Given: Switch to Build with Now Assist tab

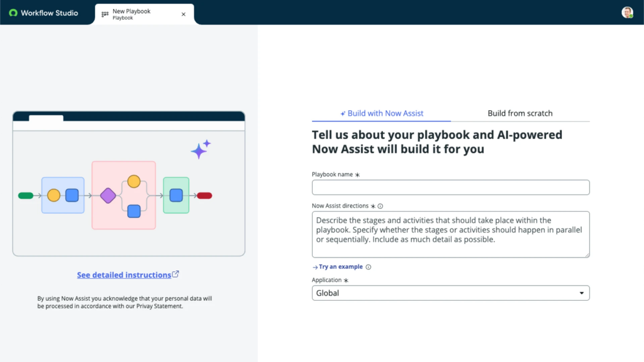Looking at the screenshot, I should coord(381,113).
